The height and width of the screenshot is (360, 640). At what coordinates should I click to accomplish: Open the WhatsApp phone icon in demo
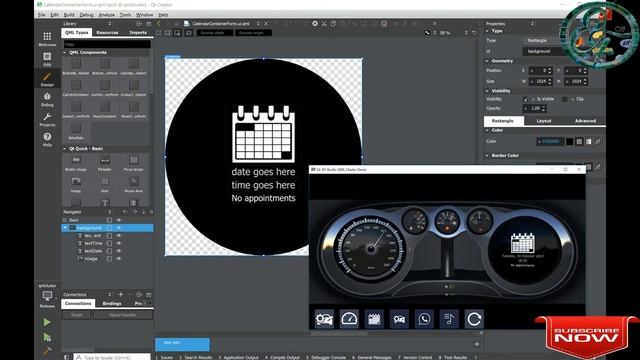[x=424, y=319]
